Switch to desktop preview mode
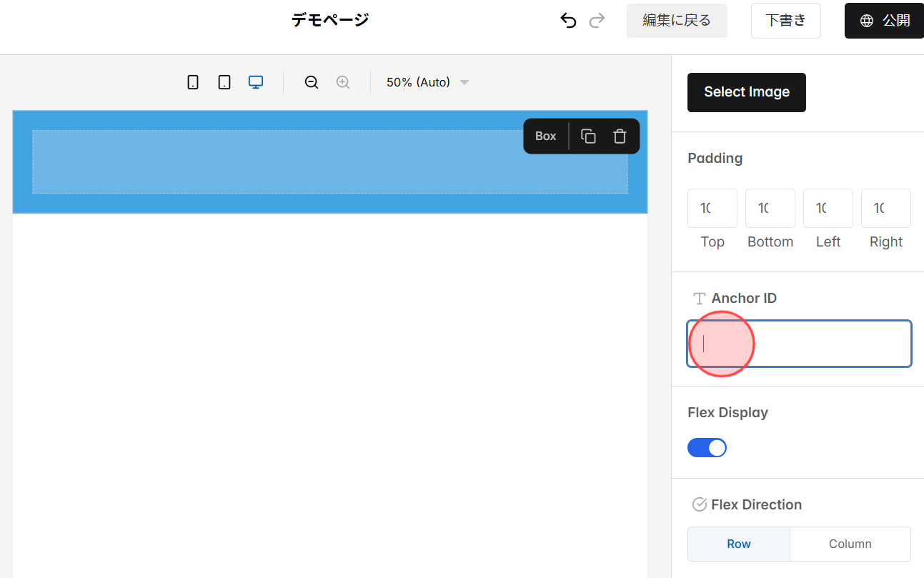Image resolution: width=924 pixels, height=578 pixels. [x=255, y=81]
